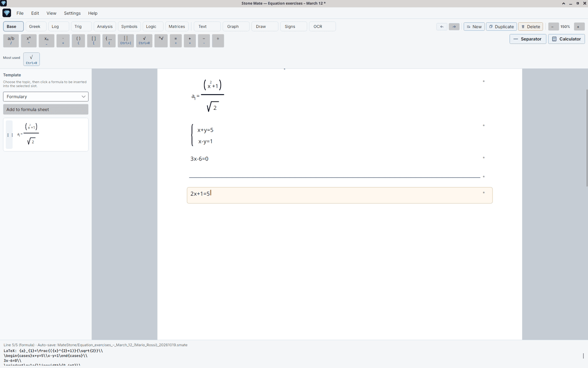Insert the subscript x_n template
Viewport: 588px width, 368px height.
point(46,40)
